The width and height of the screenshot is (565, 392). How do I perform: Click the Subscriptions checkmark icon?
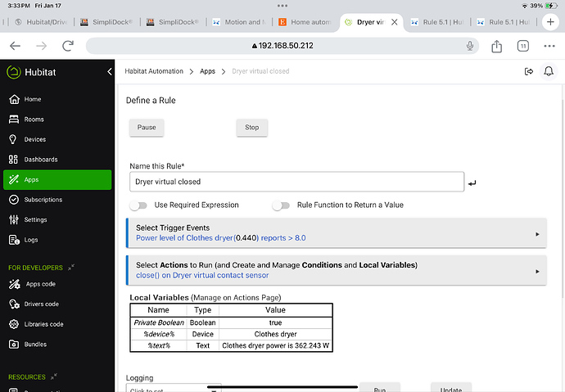point(14,200)
